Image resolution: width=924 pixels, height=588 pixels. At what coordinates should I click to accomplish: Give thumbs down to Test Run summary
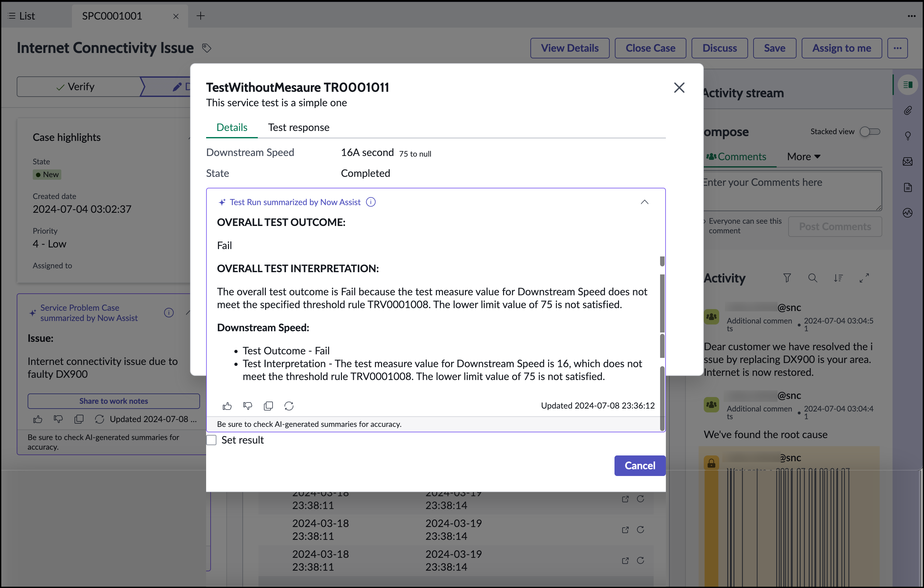tap(248, 406)
